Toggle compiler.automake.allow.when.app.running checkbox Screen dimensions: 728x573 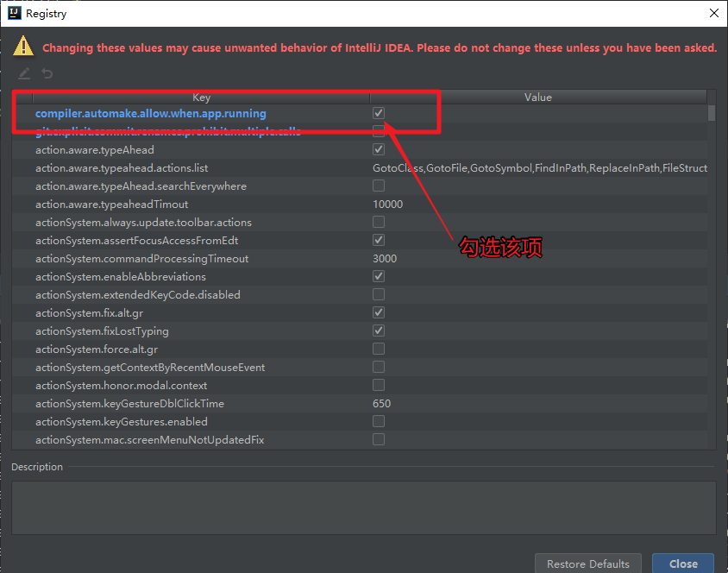379,113
